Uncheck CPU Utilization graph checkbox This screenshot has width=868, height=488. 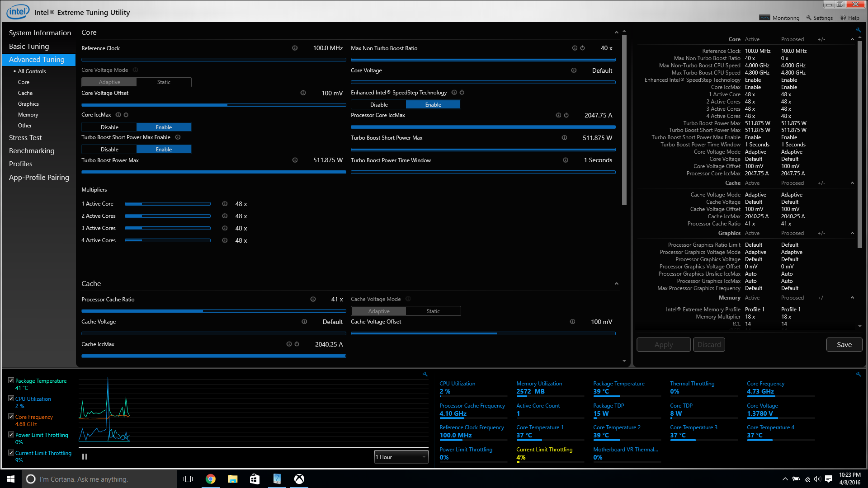pos(11,399)
